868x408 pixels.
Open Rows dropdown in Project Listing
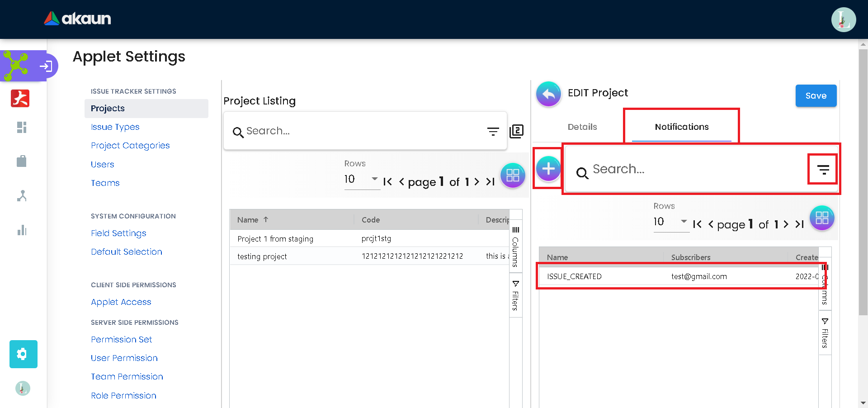[362, 179]
